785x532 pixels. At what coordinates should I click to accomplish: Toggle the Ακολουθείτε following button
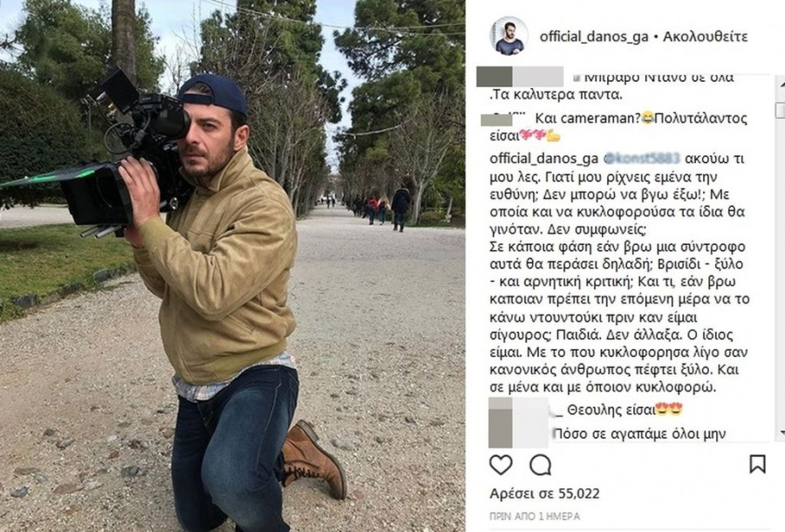point(706,37)
